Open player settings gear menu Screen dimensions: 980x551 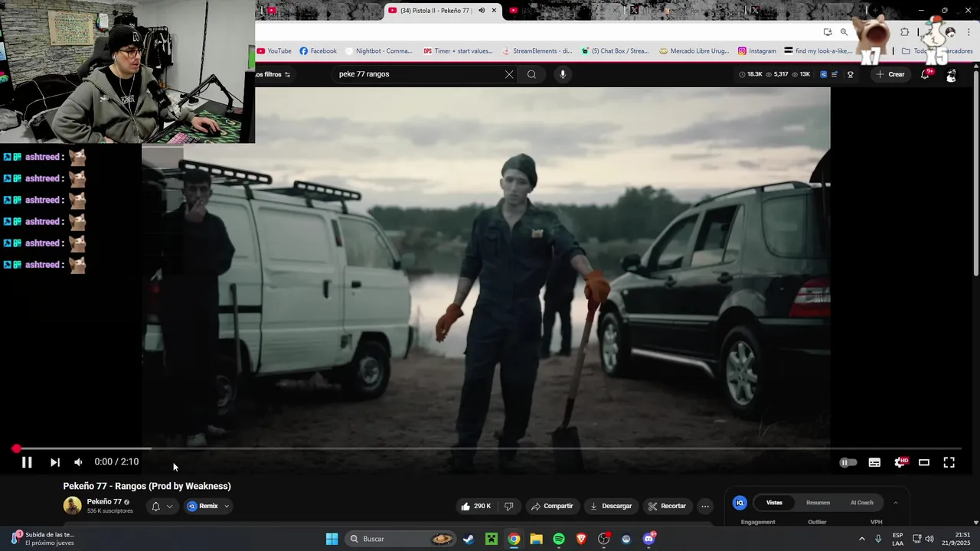coord(900,462)
